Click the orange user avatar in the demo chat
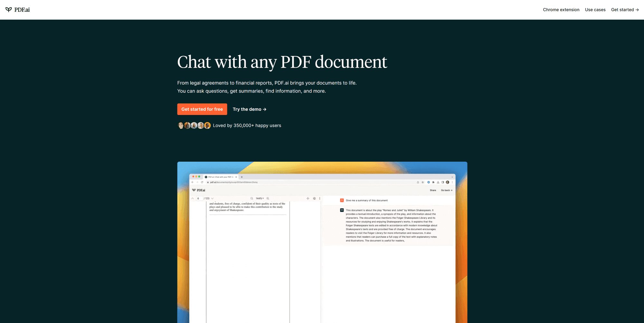Viewport: 644px width, 323px height. (x=342, y=200)
